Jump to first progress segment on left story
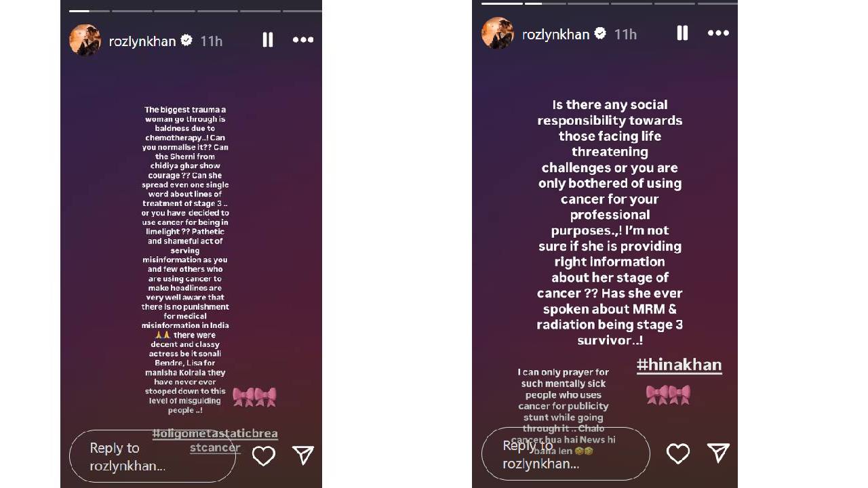The image size is (868, 488). coord(79,11)
